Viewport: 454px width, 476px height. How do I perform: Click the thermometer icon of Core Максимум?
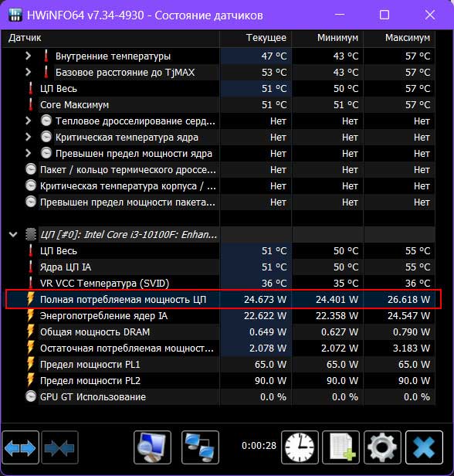click(x=31, y=105)
